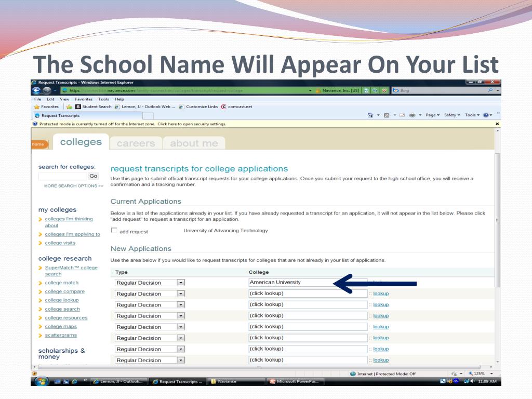Viewport: 532px width, 399px height.
Task: Click the orange home tab
Action: coord(38,144)
